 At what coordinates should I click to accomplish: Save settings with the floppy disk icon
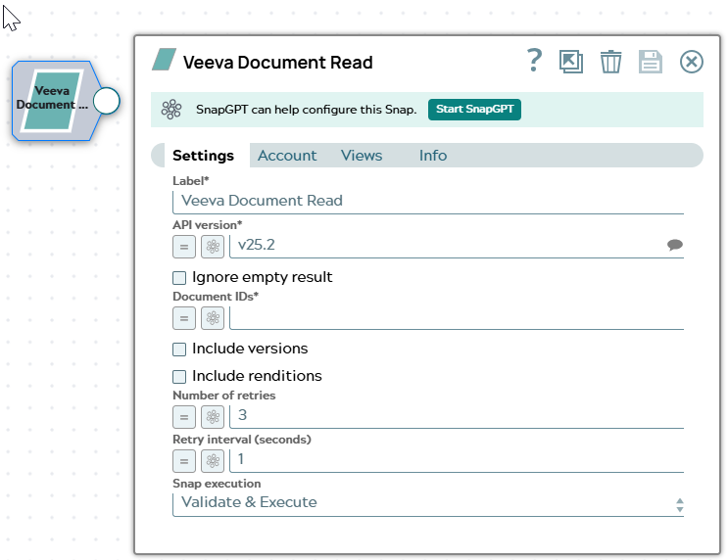(650, 62)
